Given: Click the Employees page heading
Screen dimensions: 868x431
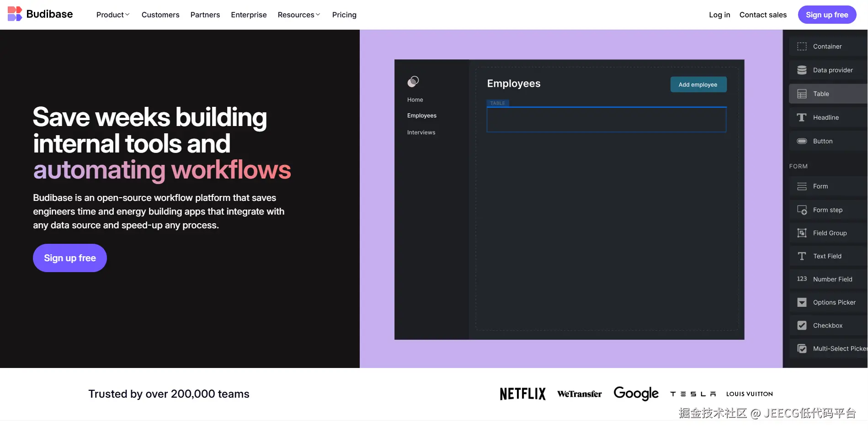Looking at the screenshot, I should (514, 84).
